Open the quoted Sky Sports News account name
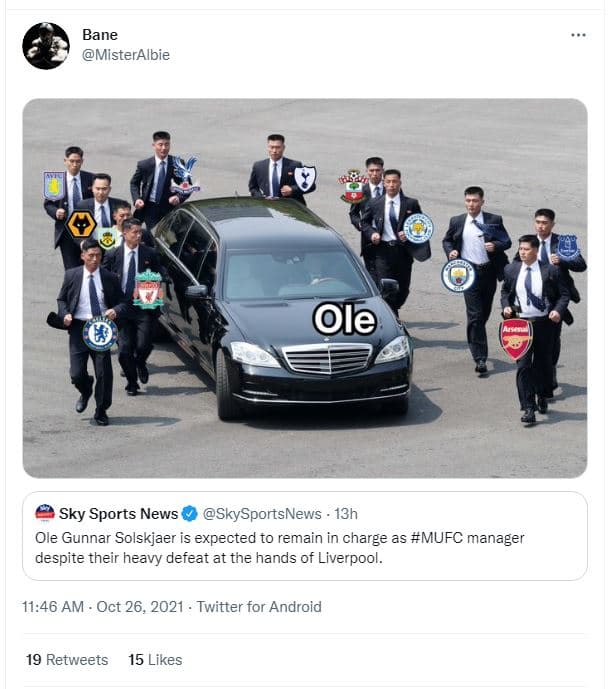This screenshot has height=689, width=611. coord(116,514)
